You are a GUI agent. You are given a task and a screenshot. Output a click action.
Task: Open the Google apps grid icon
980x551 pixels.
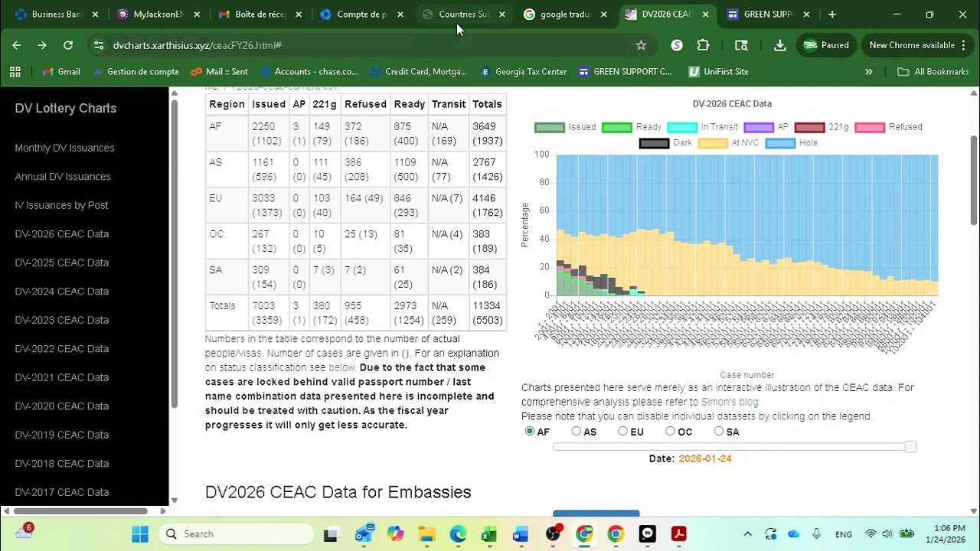tap(15, 72)
